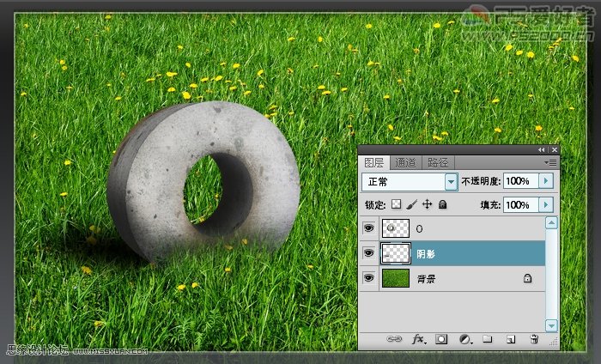Create new layer group folder
This screenshot has width=601, height=364.
tap(488, 339)
